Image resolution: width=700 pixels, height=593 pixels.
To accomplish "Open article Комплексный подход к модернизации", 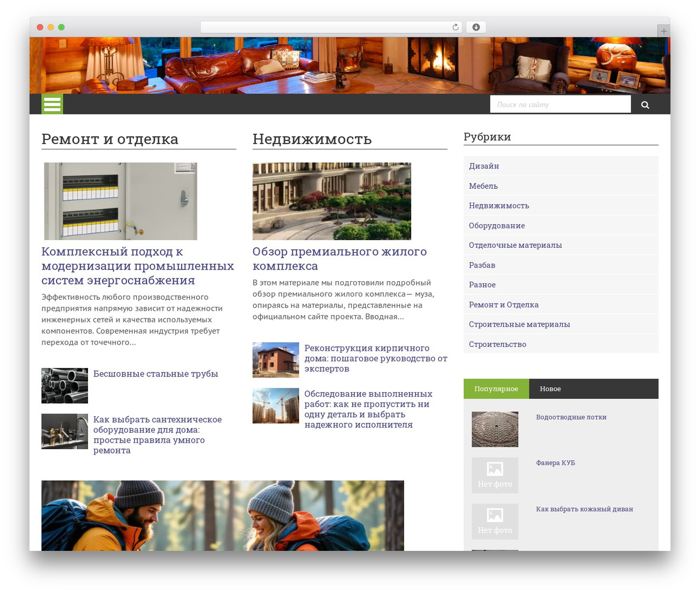I will click(138, 266).
